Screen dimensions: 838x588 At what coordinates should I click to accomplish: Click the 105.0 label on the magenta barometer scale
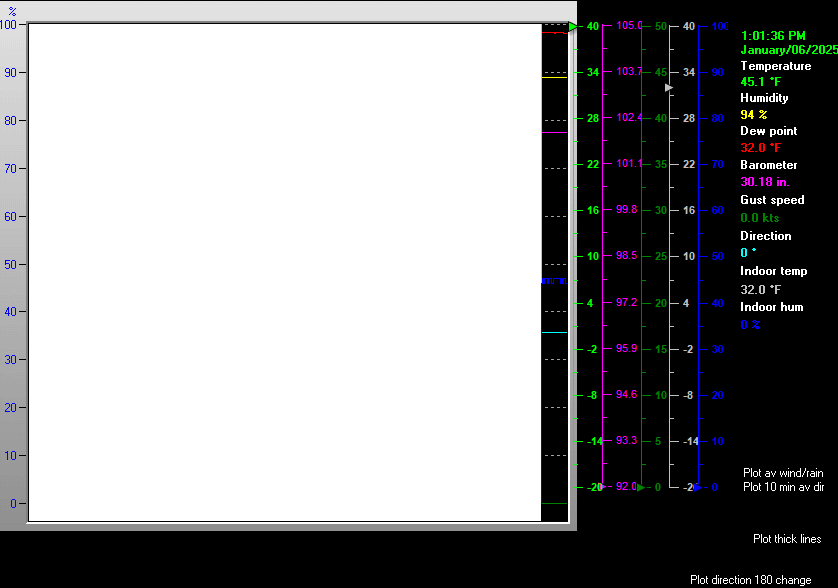click(628, 25)
